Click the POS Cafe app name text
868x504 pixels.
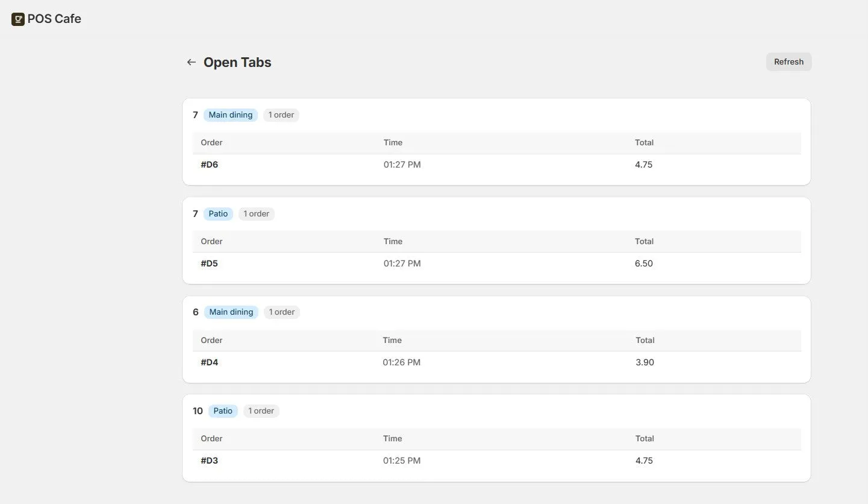coord(54,19)
